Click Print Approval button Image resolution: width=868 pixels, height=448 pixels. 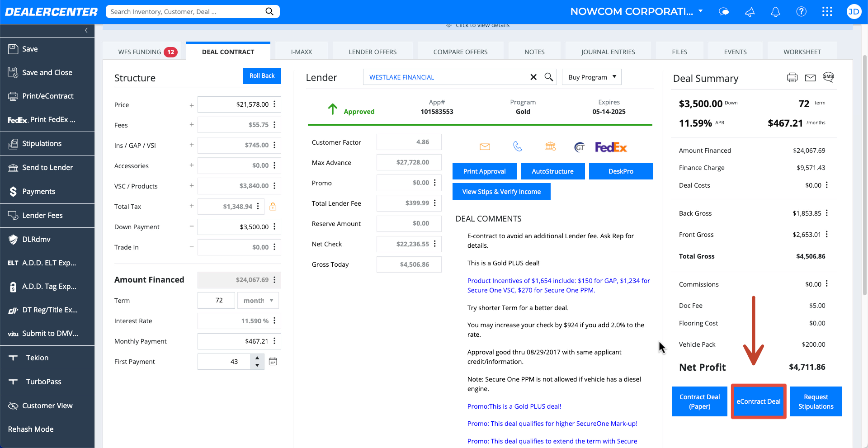(484, 171)
